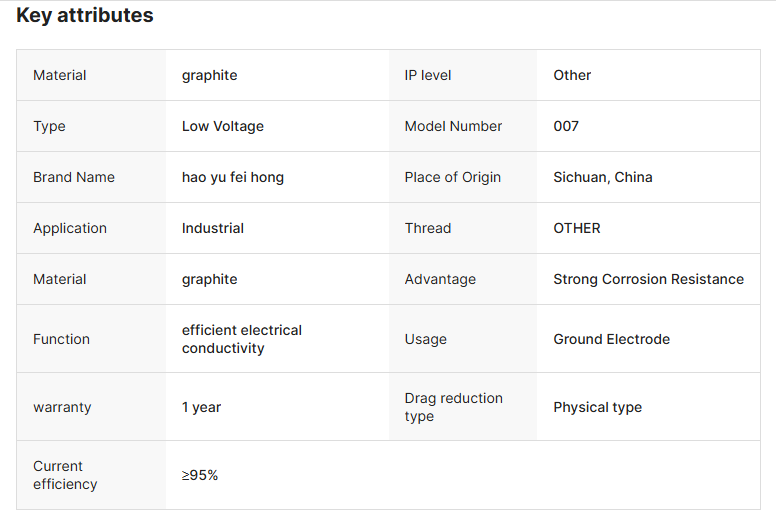
Task: Click the Industrial application value
Action: tap(212, 228)
